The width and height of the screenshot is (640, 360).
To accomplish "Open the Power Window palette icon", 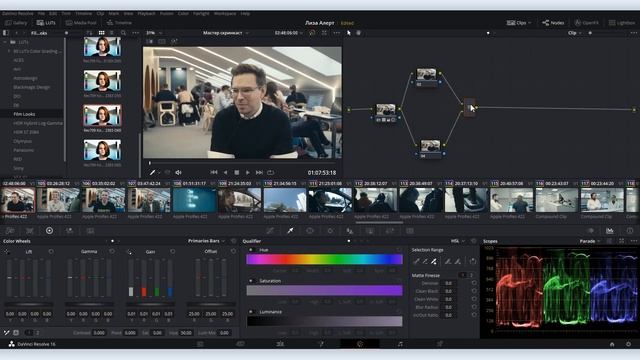I will pyautogui.click(x=310, y=231).
